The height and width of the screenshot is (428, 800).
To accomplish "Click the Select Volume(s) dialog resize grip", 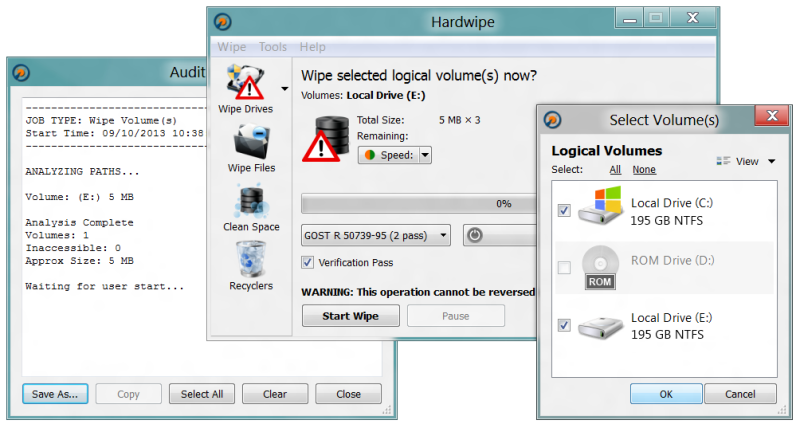I will pyautogui.click(x=782, y=410).
